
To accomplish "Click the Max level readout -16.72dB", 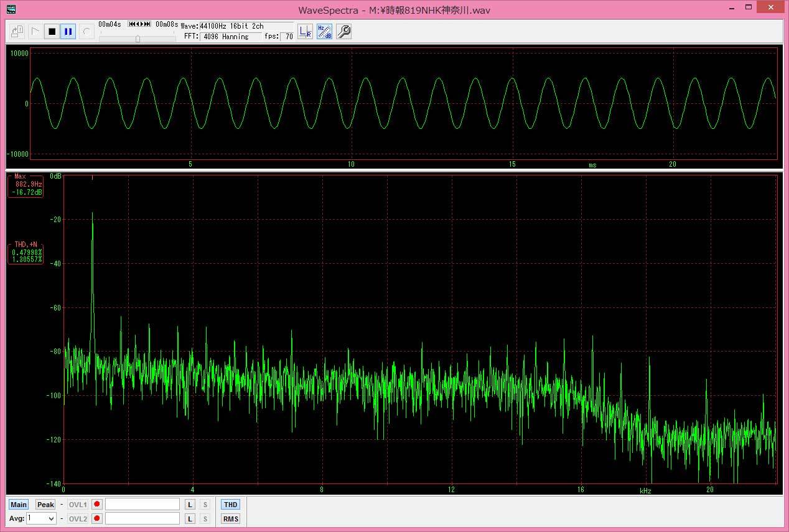I will tap(27, 192).
